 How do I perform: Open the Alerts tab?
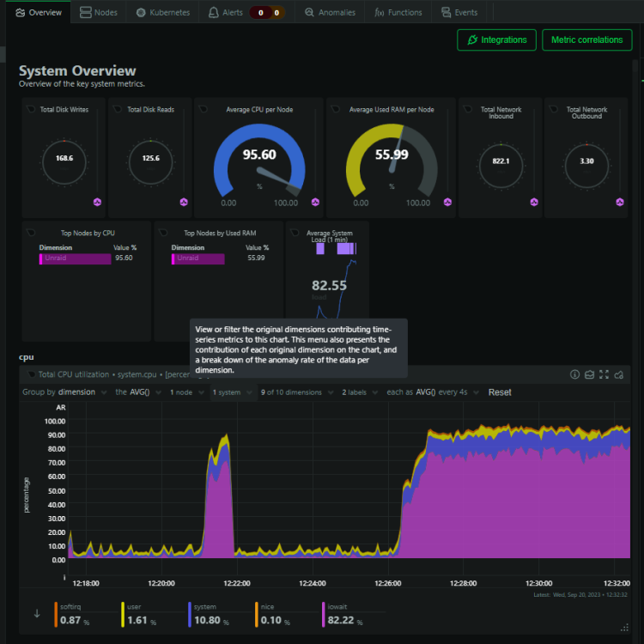coord(226,12)
